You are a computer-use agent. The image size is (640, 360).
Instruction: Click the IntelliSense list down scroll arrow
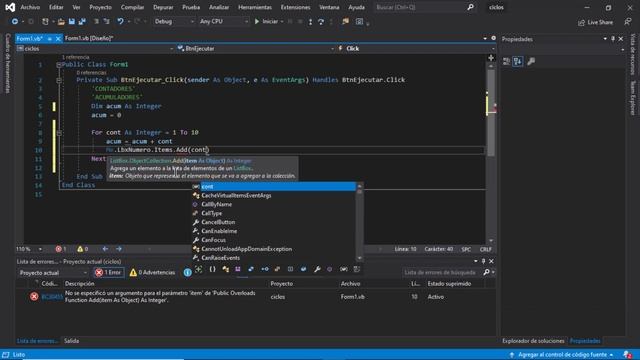pos(360,258)
